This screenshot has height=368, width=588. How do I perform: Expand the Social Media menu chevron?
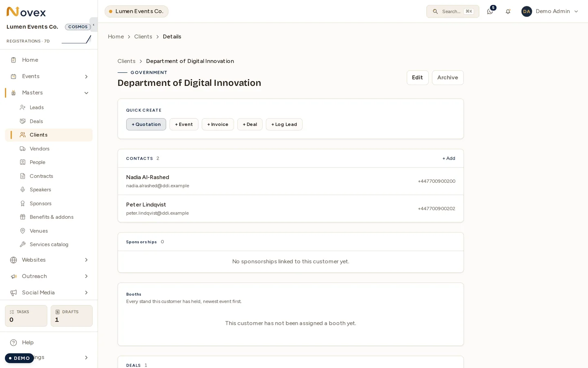pos(86,293)
